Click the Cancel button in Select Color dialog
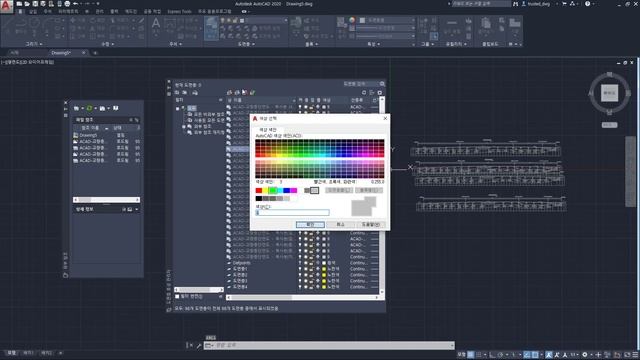Screen dimensions: 640x360 click(x=340, y=224)
